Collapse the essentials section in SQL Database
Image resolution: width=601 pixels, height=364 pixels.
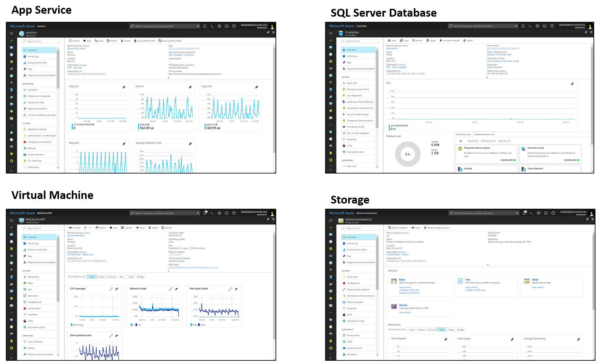(487, 77)
